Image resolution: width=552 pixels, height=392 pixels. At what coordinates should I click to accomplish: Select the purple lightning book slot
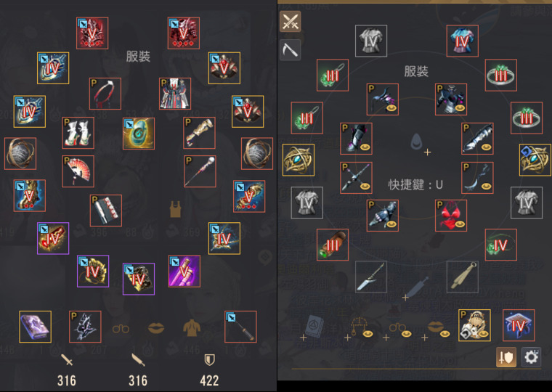point(35,327)
